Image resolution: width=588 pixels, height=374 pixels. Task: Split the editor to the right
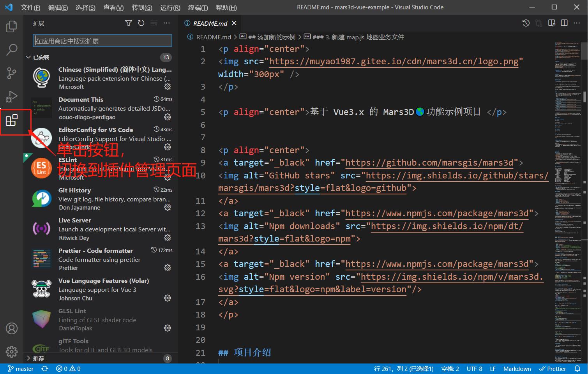(x=564, y=23)
